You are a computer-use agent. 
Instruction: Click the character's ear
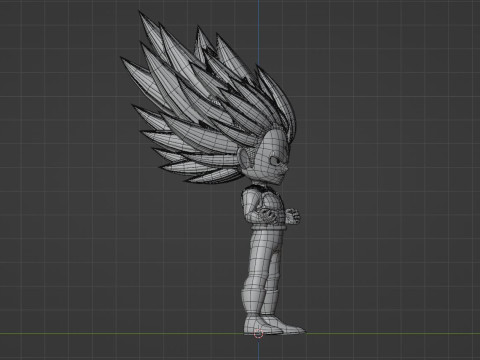[x=245, y=157]
